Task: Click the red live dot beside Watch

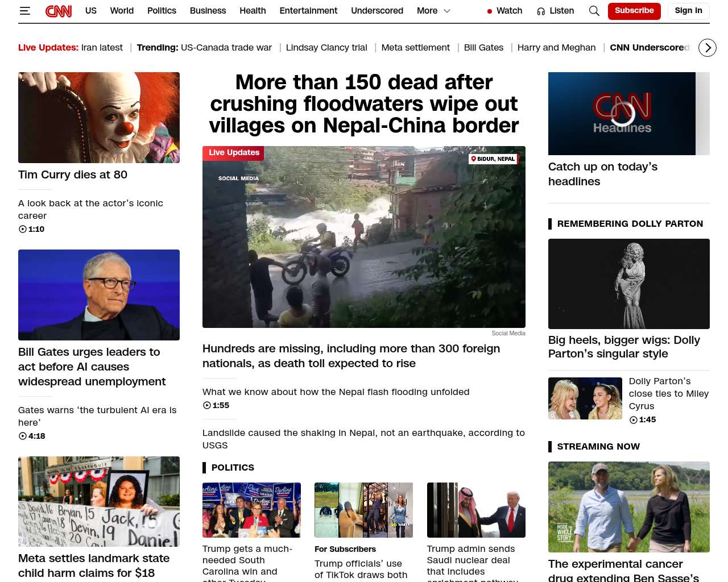Action: (x=490, y=11)
